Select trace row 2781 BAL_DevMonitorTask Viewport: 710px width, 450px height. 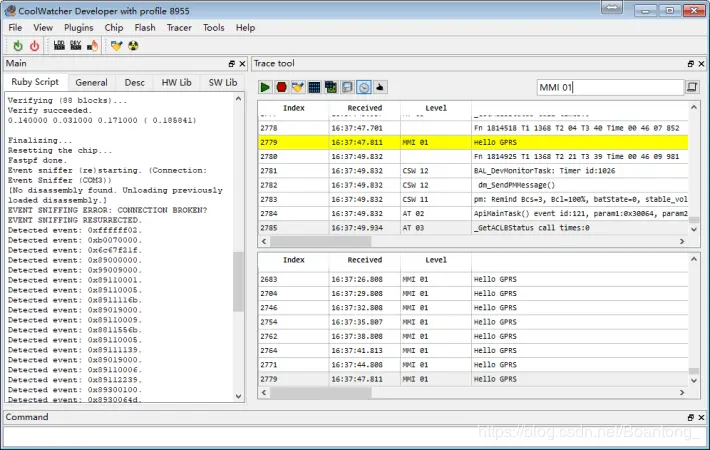click(473, 171)
